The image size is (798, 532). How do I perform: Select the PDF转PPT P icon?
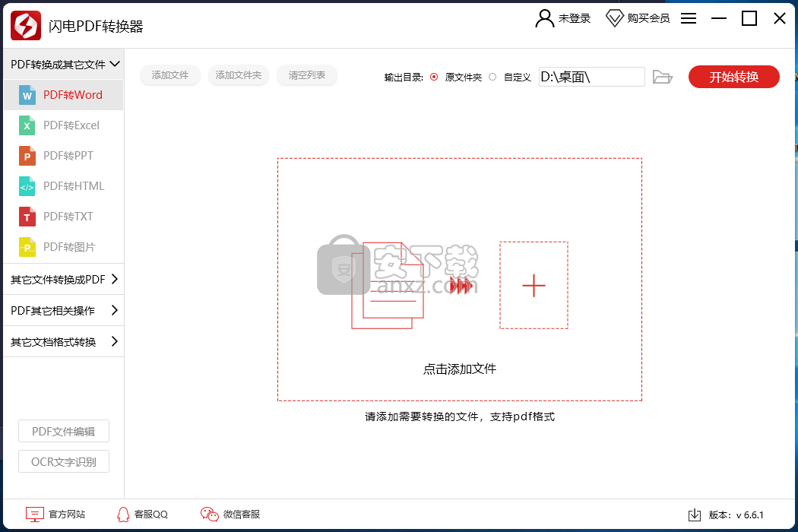[27, 156]
